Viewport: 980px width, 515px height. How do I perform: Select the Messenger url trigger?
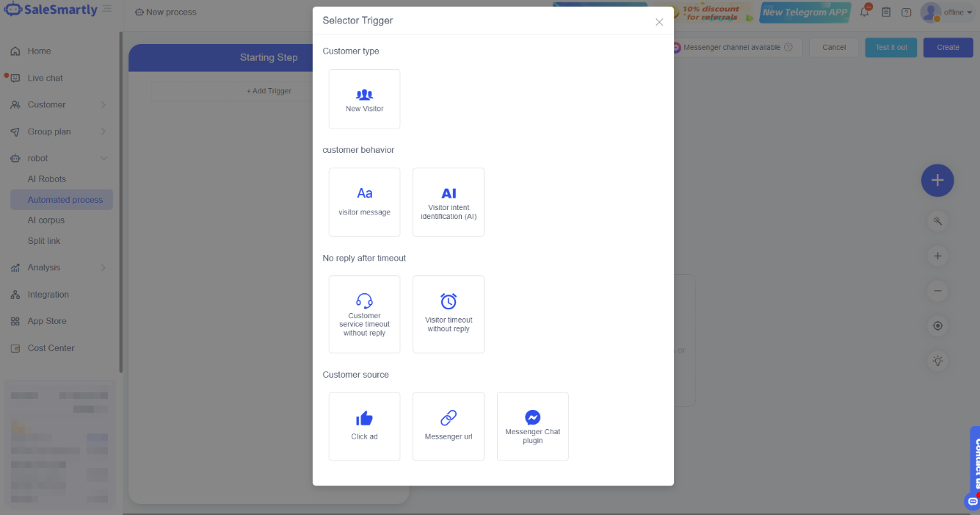(x=448, y=426)
